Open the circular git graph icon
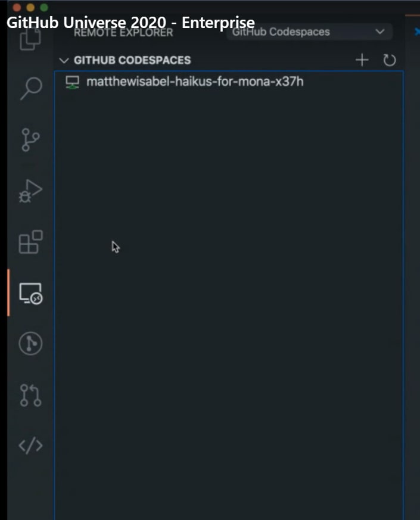The image size is (420, 520). tap(30, 344)
